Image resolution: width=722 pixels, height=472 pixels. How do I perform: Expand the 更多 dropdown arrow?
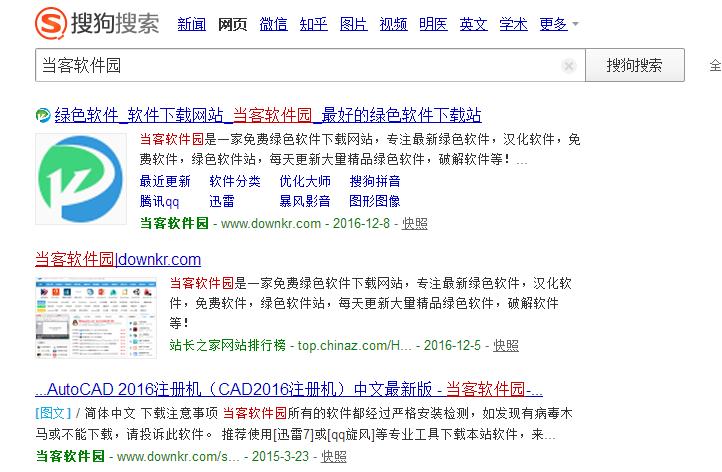[x=575, y=23]
